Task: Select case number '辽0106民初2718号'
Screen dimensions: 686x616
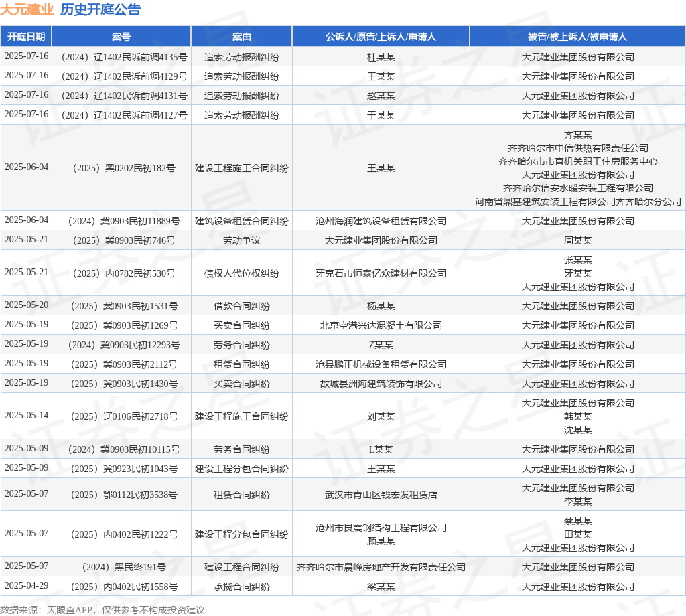Action: [140, 416]
